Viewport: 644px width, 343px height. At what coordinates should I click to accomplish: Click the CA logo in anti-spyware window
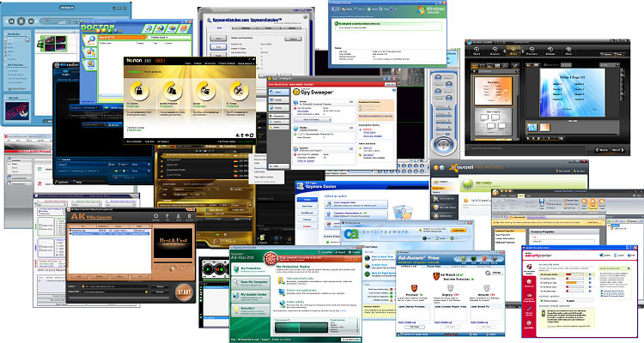[350, 233]
